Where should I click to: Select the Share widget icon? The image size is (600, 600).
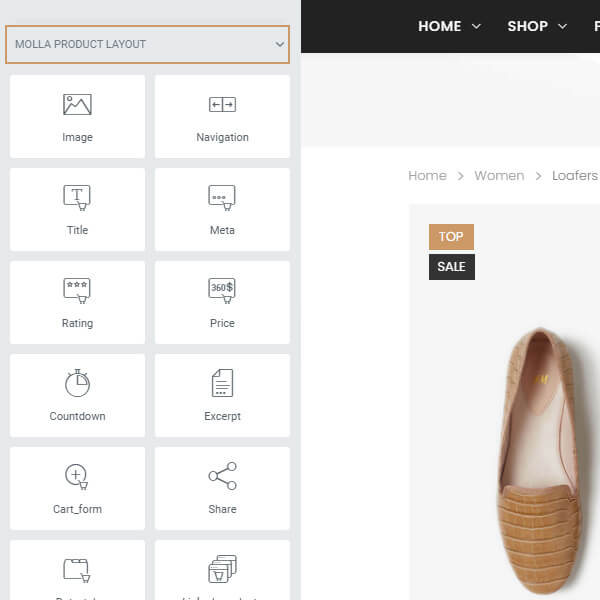pos(222,477)
